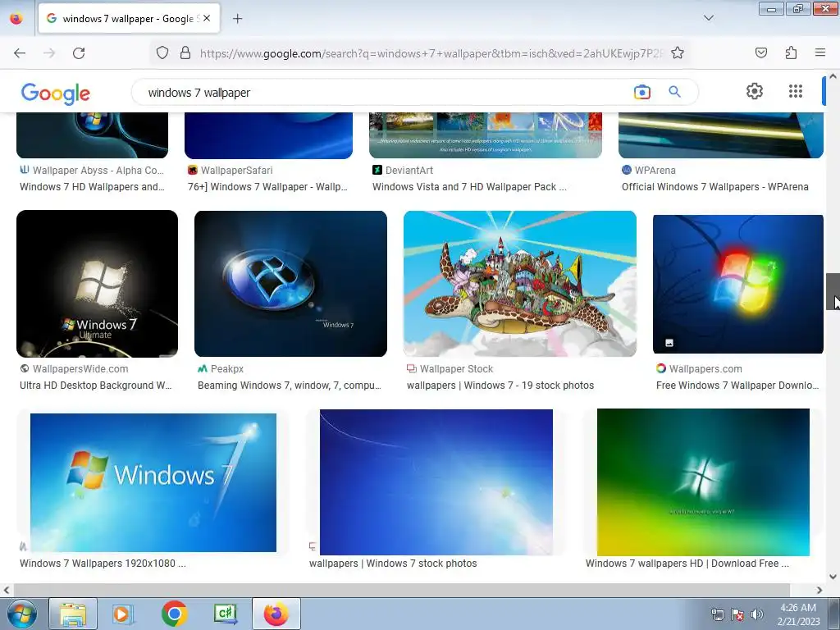Open the Action Center flag icon
Screen dimensions: 840x630
click(737, 614)
